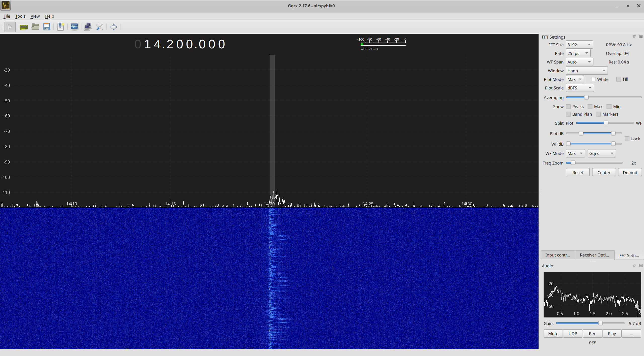The width and height of the screenshot is (644, 356).
Task: Click the DSP monitor toolbar icon
Action: click(74, 27)
